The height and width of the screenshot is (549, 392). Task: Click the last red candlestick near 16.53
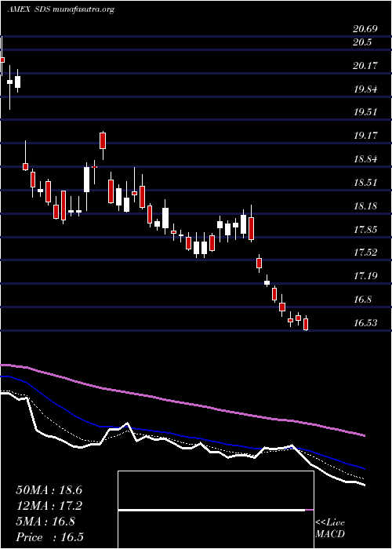[306, 323]
